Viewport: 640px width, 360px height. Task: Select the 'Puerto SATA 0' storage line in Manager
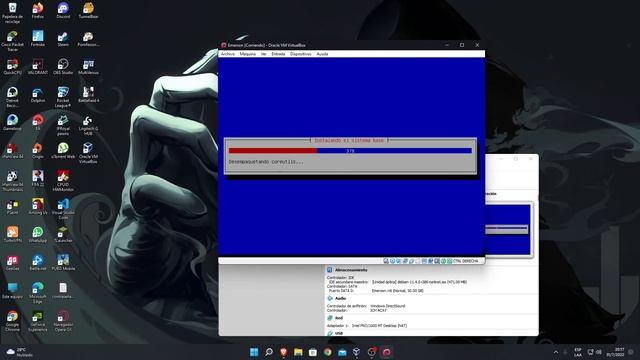click(x=376, y=291)
